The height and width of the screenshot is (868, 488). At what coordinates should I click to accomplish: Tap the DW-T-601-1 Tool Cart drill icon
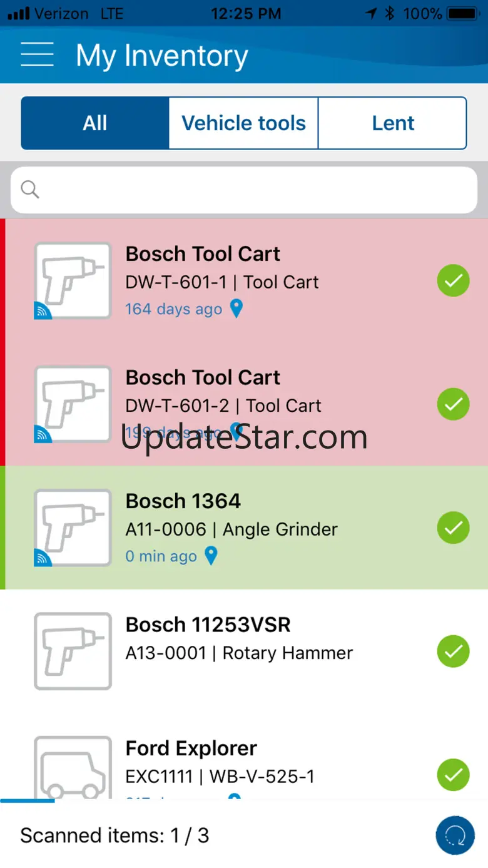pos(73,281)
